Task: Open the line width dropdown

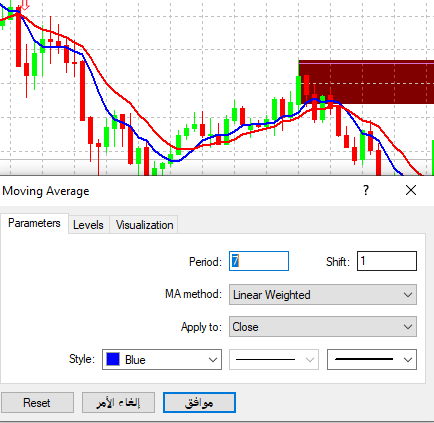Action: coord(372,359)
